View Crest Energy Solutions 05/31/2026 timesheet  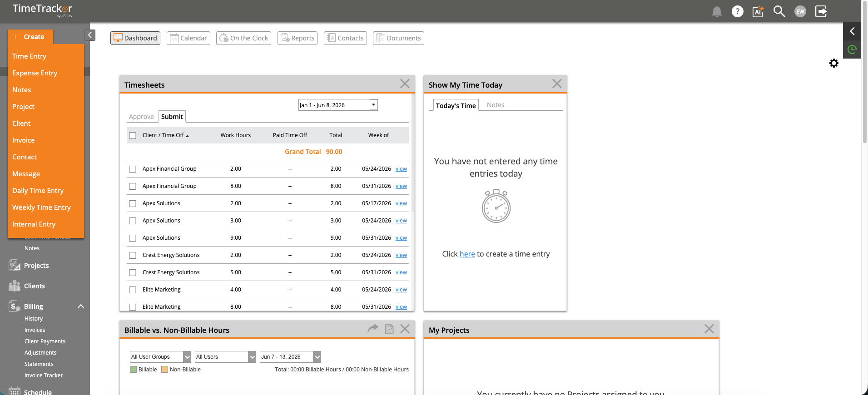coord(401,272)
